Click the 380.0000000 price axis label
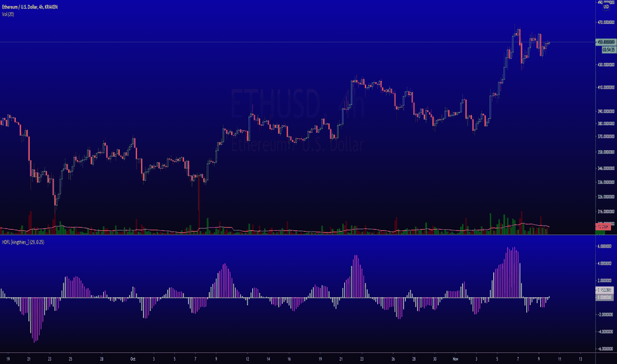Screen dimensions: 617x364 tap(606, 124)
